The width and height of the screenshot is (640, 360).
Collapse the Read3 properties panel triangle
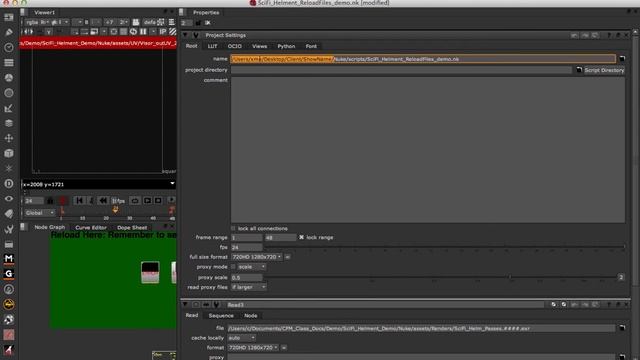point(185,304)
